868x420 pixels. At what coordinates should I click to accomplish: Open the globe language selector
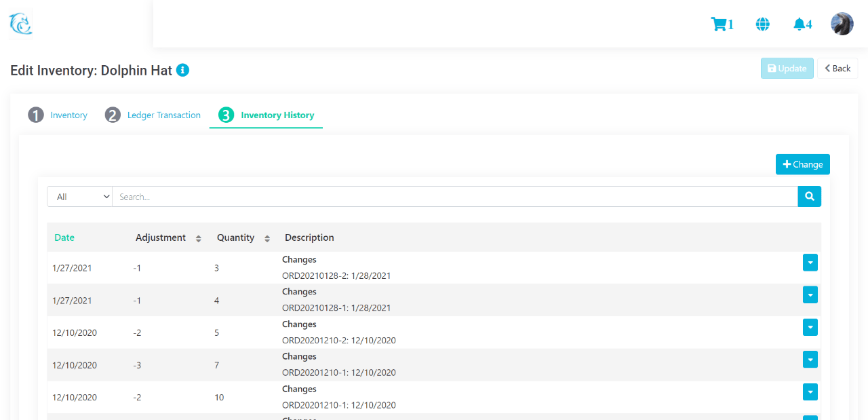[763, 24]
